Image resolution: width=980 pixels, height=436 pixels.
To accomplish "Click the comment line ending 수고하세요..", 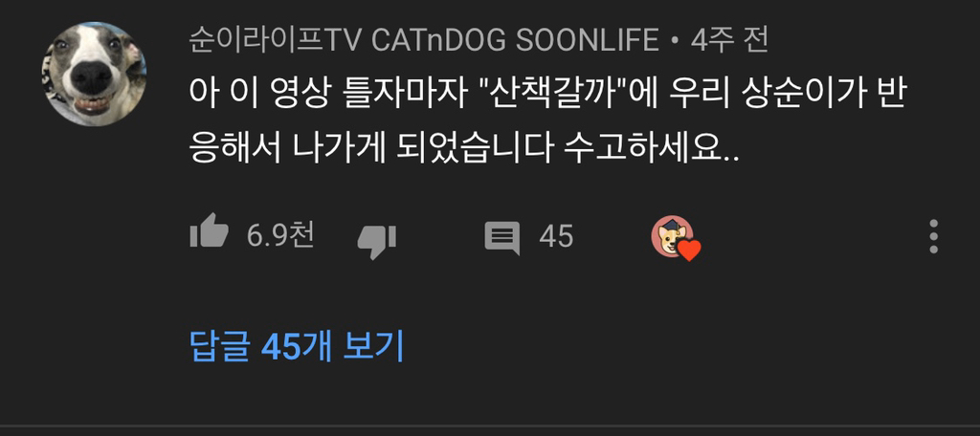I will (x=464, y=149).
